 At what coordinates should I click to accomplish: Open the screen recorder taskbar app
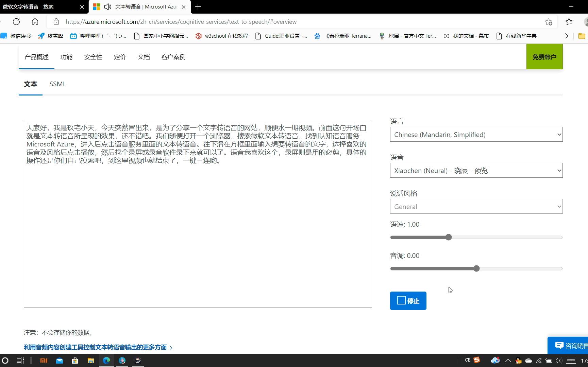138,361
